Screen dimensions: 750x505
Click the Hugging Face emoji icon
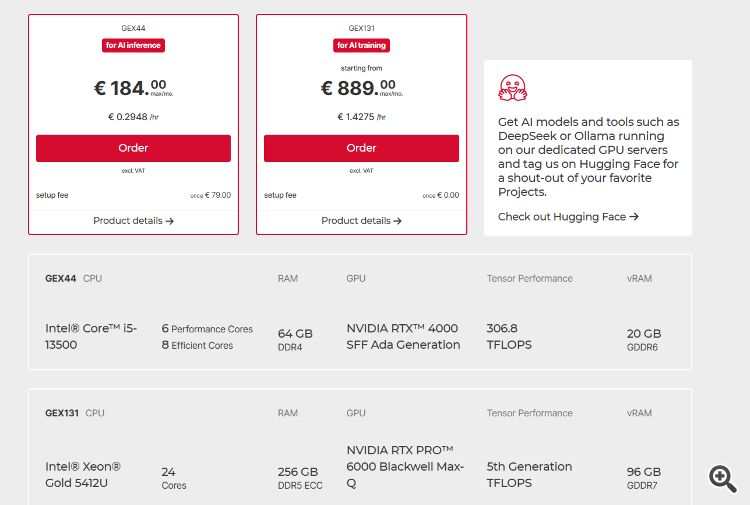pos(513,88)
